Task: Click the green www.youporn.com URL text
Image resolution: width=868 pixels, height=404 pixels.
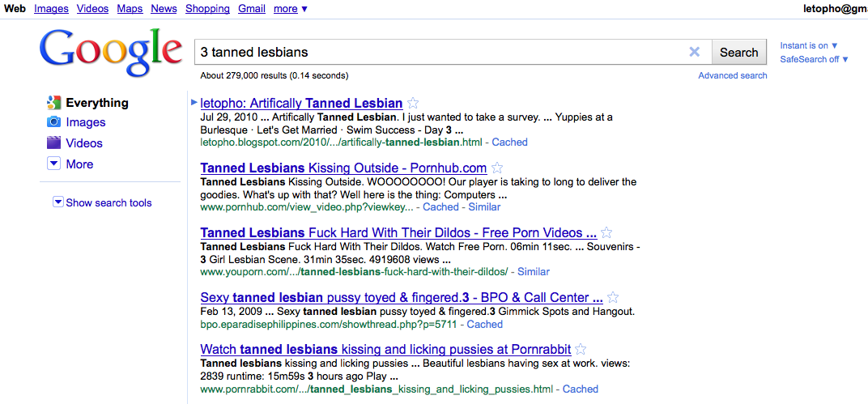Action: pyautogui.click(x=355, y=272)
